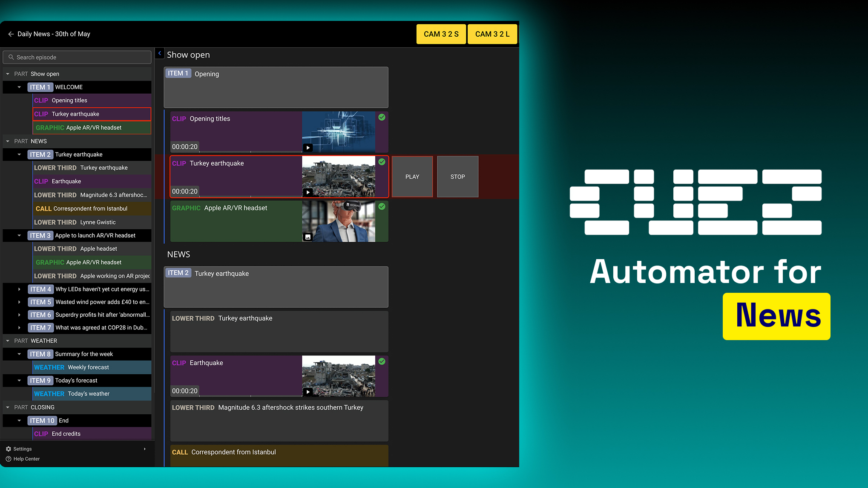Select CALL Correspondent from Istanbul in sidebar
This screenshot has height=488, width=868.
tap(92, 208)
